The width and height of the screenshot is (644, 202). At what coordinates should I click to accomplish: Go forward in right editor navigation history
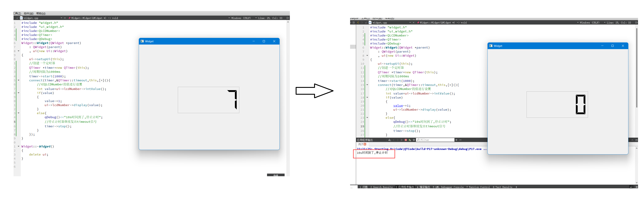(362, 22)
